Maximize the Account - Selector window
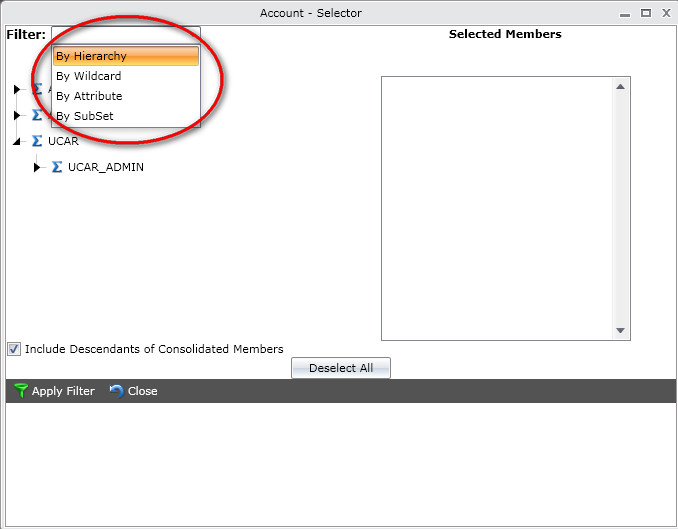This screenshot has height=529, width=678. tap(646, 13)
